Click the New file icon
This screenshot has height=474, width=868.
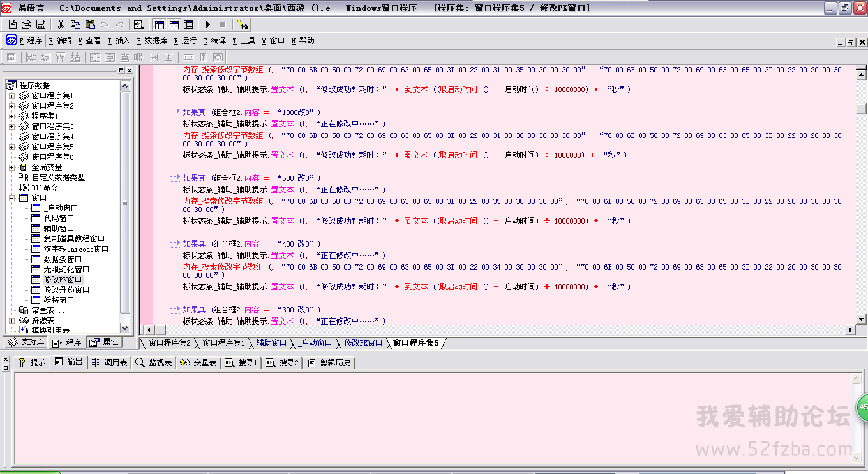(12, 24)
